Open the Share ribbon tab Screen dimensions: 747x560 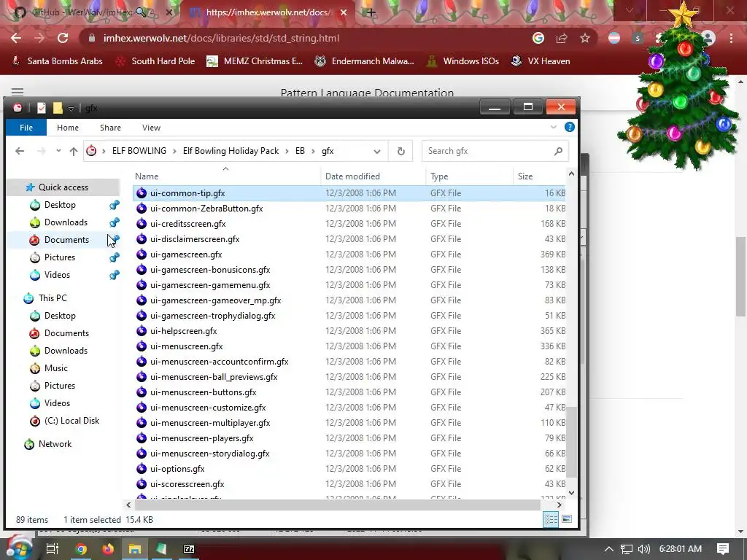pyautogui.click(x=110, y=128)
